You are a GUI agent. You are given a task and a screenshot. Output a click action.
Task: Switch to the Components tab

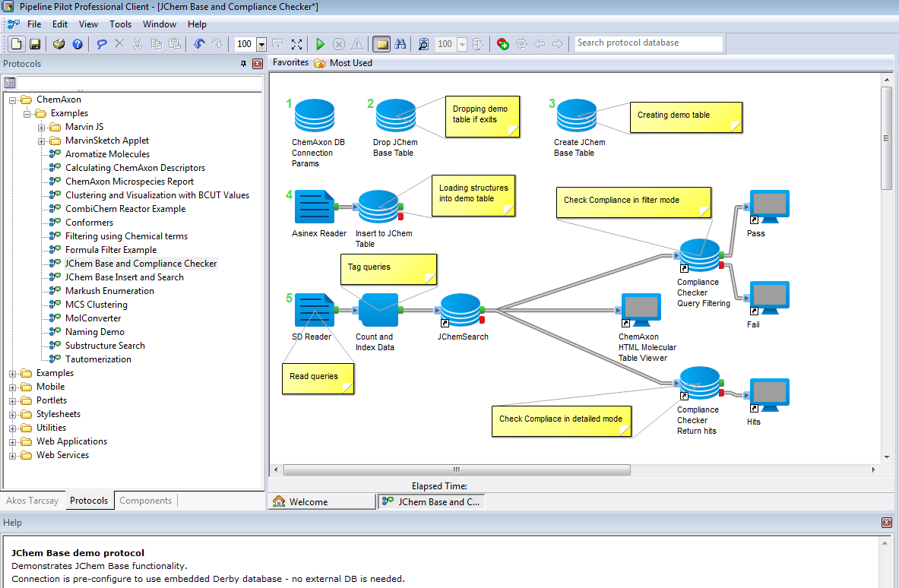click(x=145, y=501)
